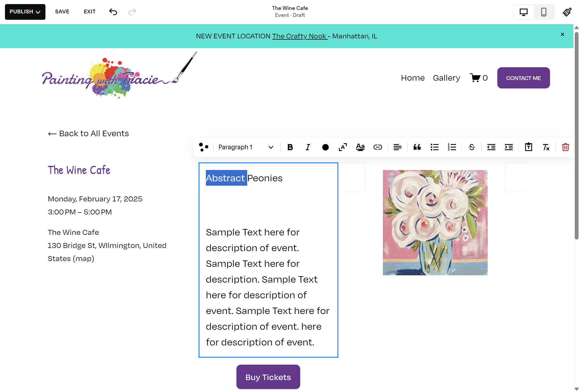The image size is (580, 392).
Task: Go to the Home navigation item
Action: (x=413, y=78)
